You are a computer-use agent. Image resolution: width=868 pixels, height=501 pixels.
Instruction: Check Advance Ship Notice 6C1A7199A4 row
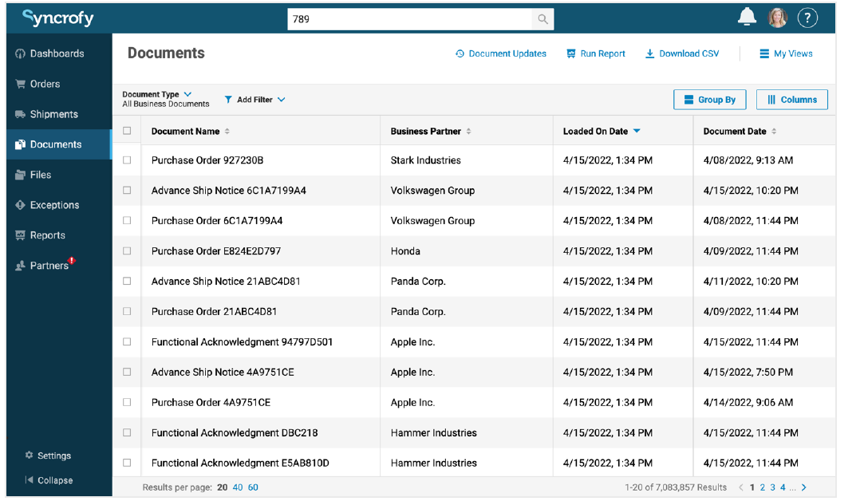tap(127, 190)
